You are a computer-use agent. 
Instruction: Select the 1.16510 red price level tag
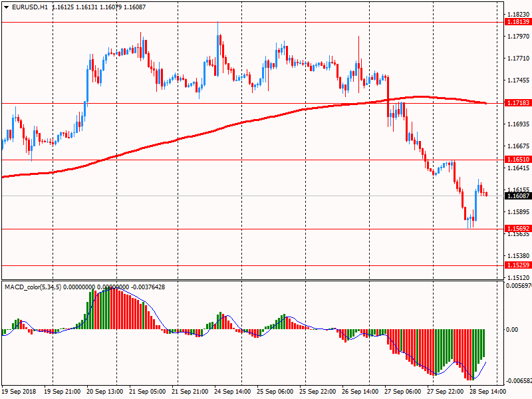click(518, 160)
